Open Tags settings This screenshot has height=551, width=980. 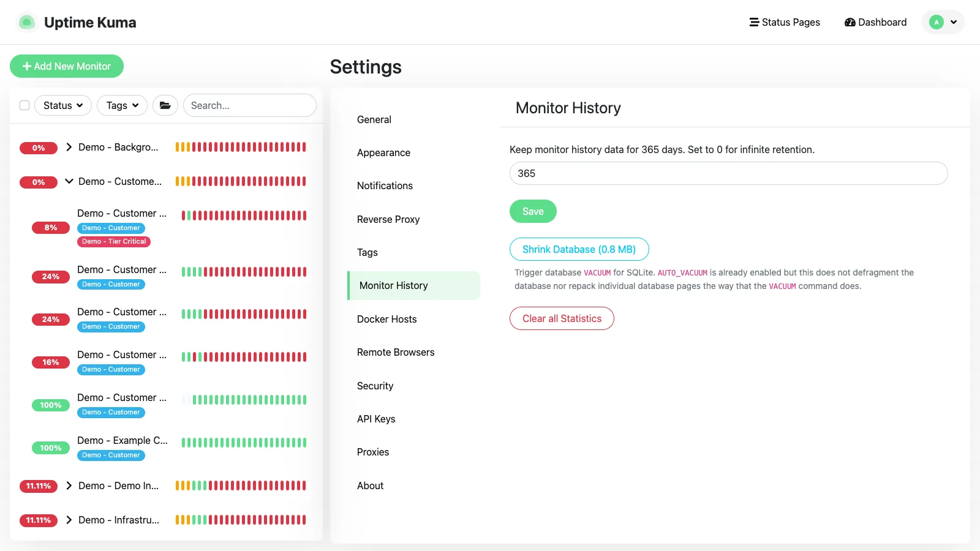[x=413, y=252]
